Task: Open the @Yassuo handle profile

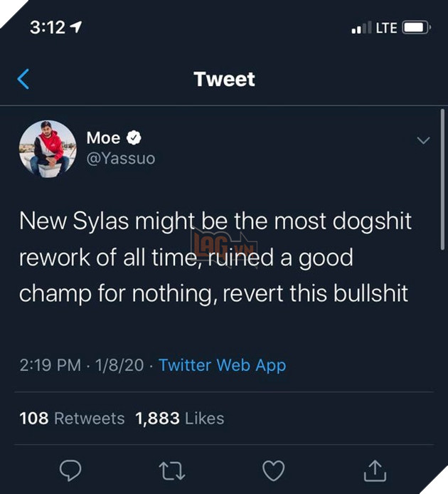Action: click(120, 158)
